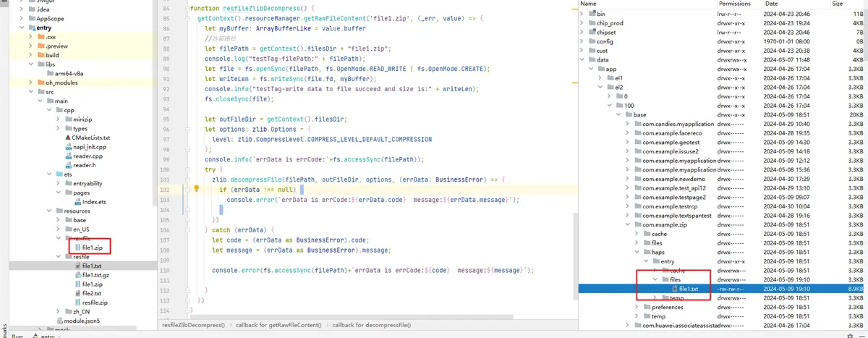868x338 pixels.
Task: Select com.example.issuse2 folder
Action: point(665,151)
